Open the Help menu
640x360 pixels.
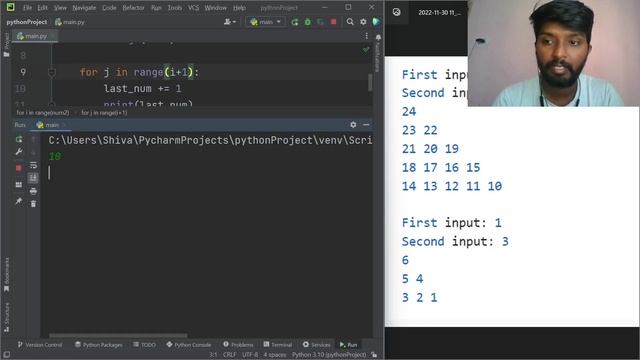(x=239, y=8)
